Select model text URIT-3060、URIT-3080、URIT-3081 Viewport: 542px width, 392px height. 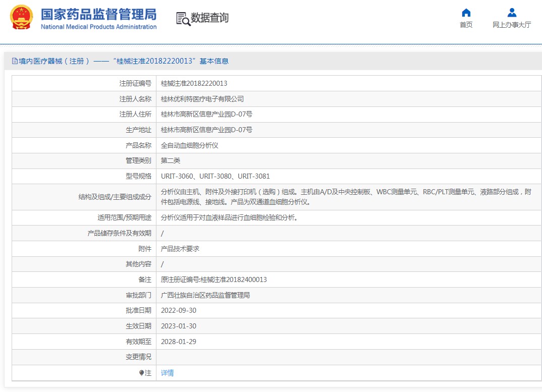[x=215, y=176]
